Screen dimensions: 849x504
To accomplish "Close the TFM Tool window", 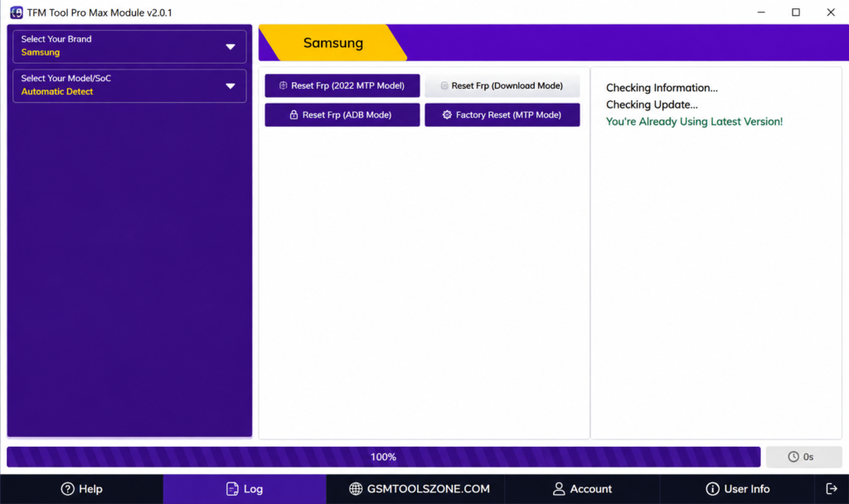I will tap(831, 12).
